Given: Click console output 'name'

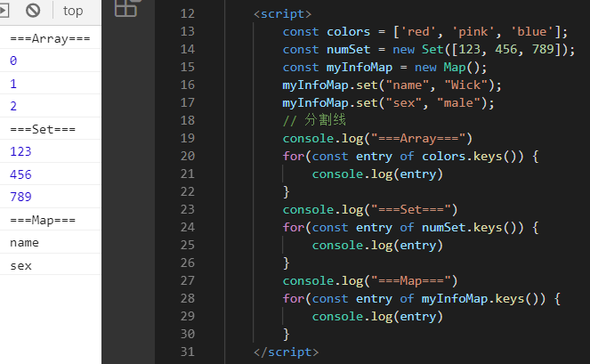Looking at the screenshot, I should pyautogui.click(x=24, y=243).
